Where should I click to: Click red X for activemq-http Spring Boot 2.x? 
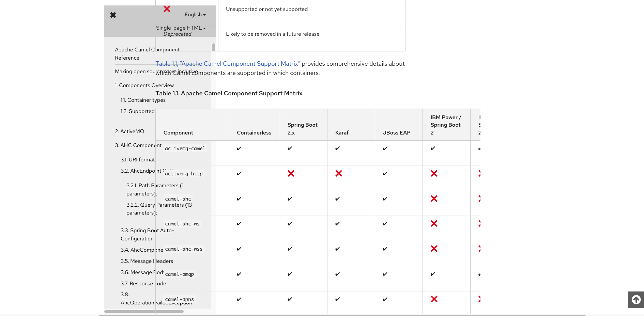[x=291, y=174]
